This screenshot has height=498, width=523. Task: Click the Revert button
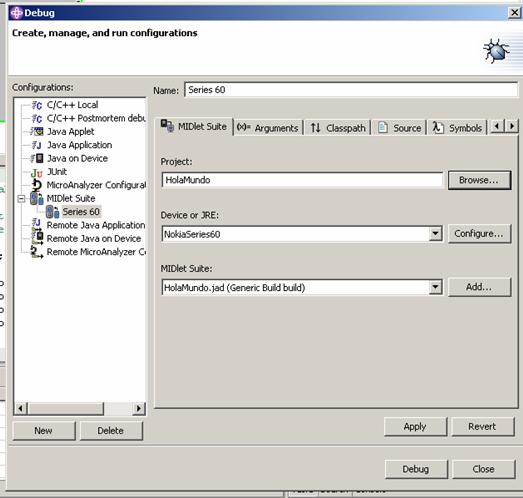coord(482,427)
